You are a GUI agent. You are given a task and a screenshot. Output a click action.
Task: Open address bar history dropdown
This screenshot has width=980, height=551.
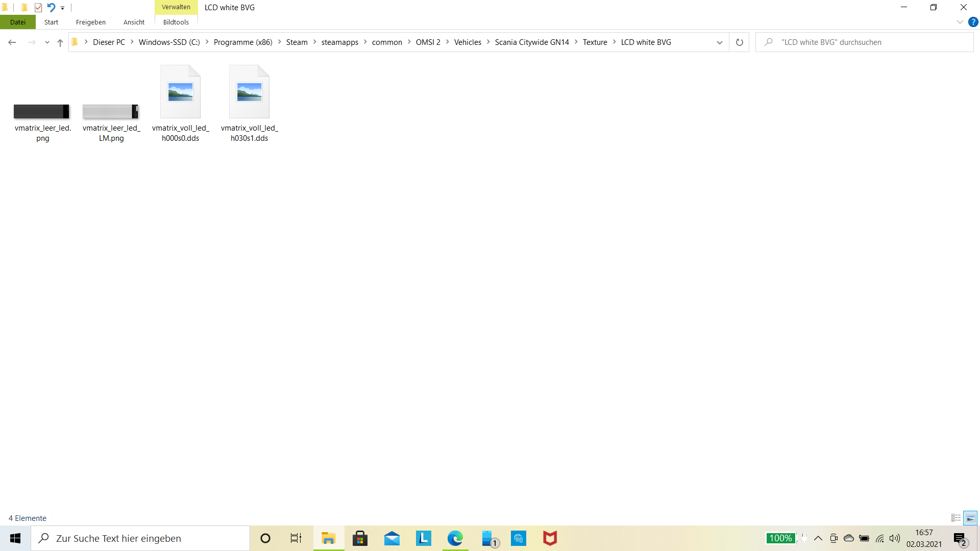pyautogui.click(x=719, y=42)
